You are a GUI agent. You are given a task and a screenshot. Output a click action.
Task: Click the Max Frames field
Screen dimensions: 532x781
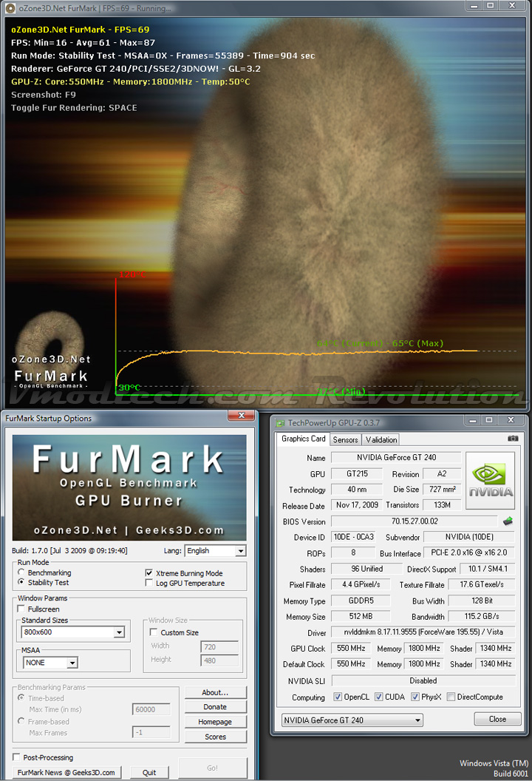(151, 732)
